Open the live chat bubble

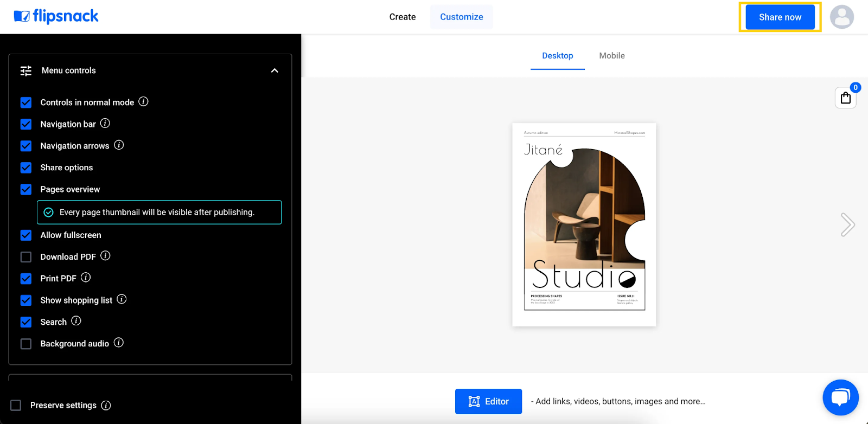pos(840,397)
